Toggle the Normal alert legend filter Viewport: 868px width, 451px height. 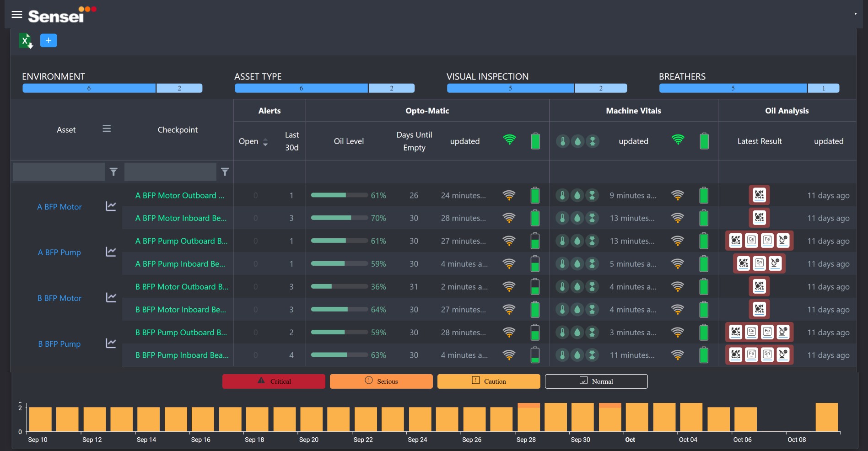click(596, 381)
